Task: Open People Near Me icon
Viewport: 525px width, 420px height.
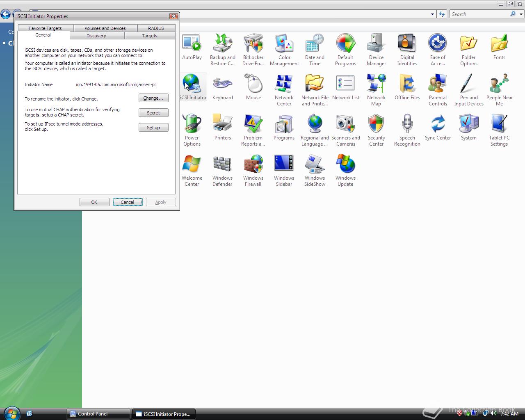Action: tap(500, 90)
